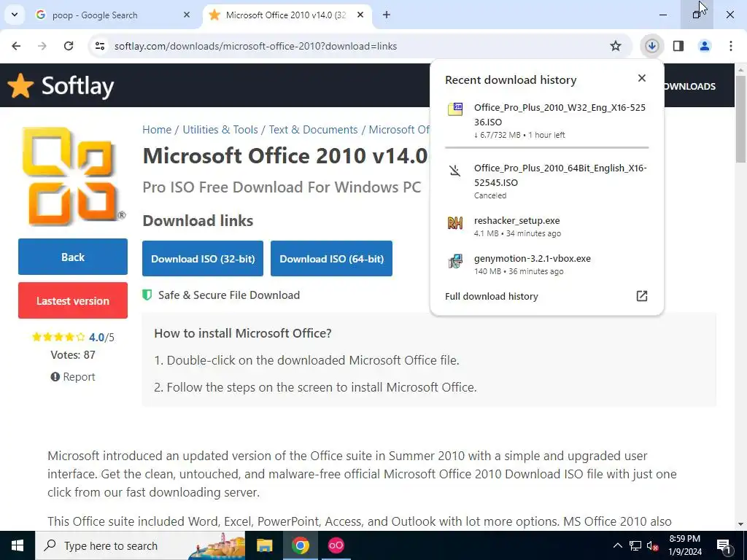Click the page vertical scrollbar thumb
Image resolution: width=747 pixels, height=560 pixels.
(x=741, y=118)
